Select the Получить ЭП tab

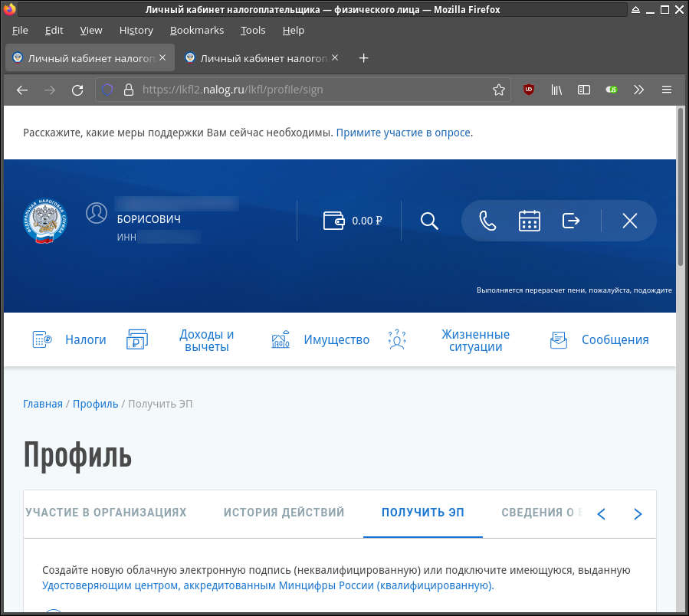click(423, 513)
